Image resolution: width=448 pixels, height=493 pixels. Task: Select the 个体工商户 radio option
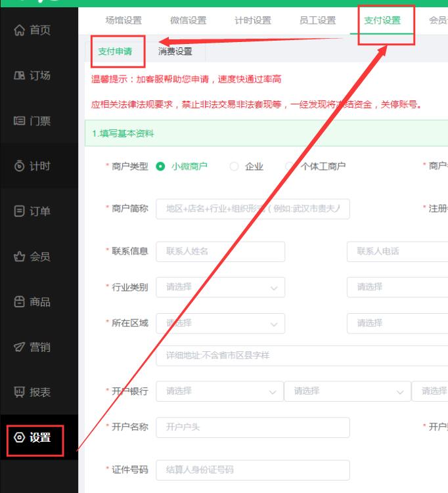tap(290, 167)
